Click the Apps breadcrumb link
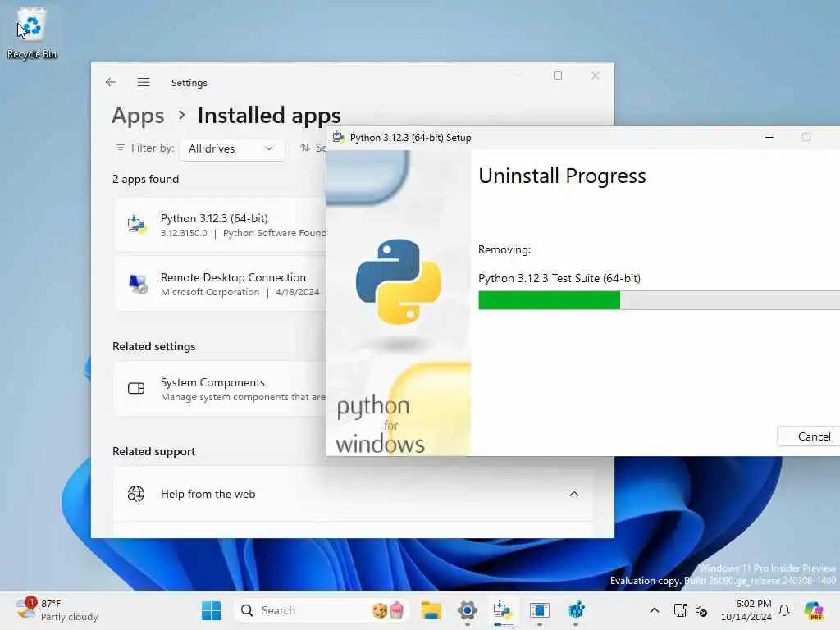 point(138,115)
